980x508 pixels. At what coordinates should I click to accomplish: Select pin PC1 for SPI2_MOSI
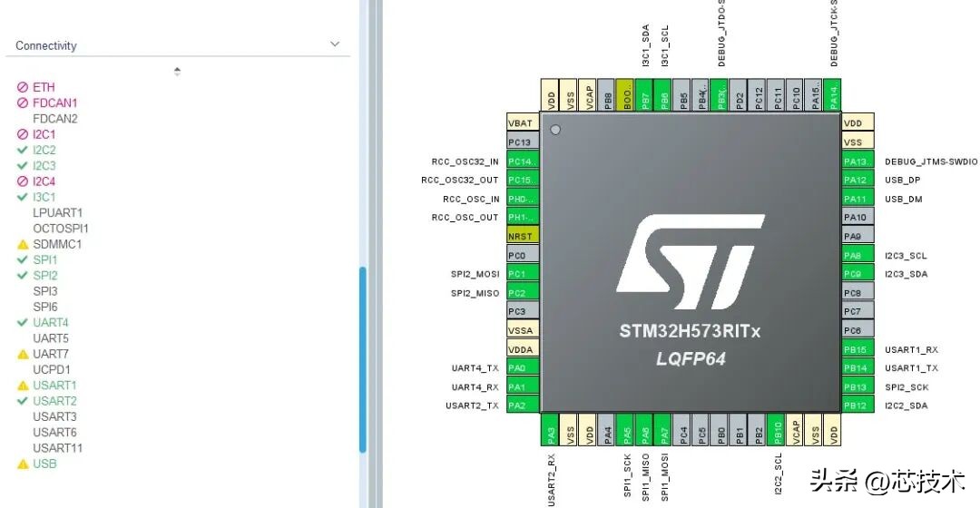tap(523, 274)
